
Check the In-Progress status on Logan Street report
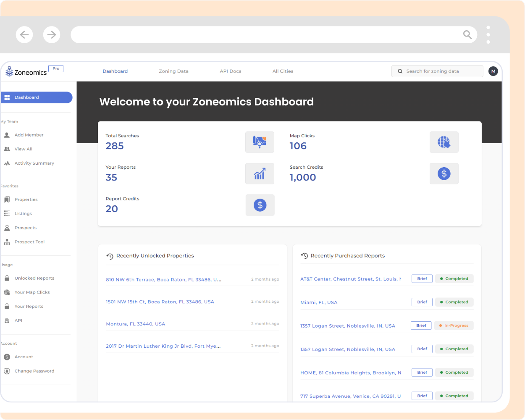click(454, 325)
